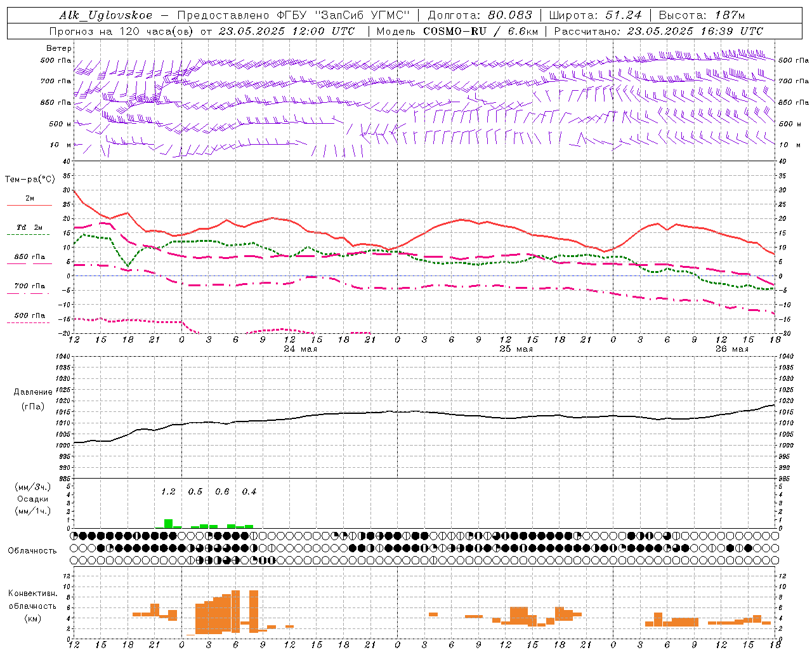Click the Ветер panel label
The image size is (812, 650).
point(59,48)
